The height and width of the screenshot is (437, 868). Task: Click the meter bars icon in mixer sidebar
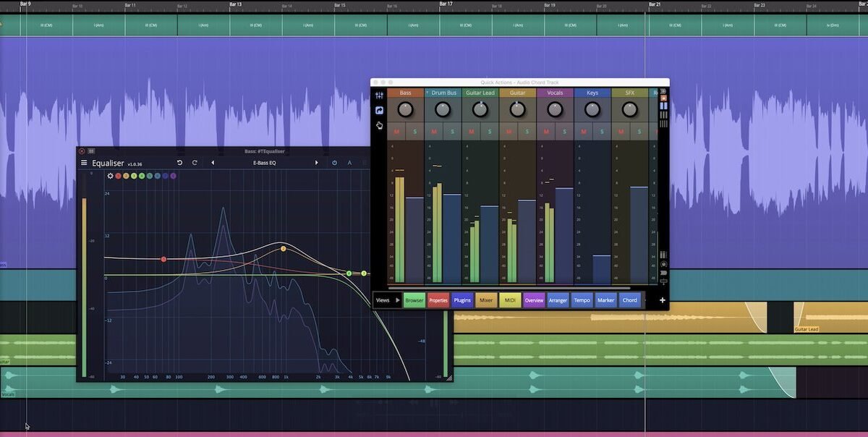(x=663, y=255)
